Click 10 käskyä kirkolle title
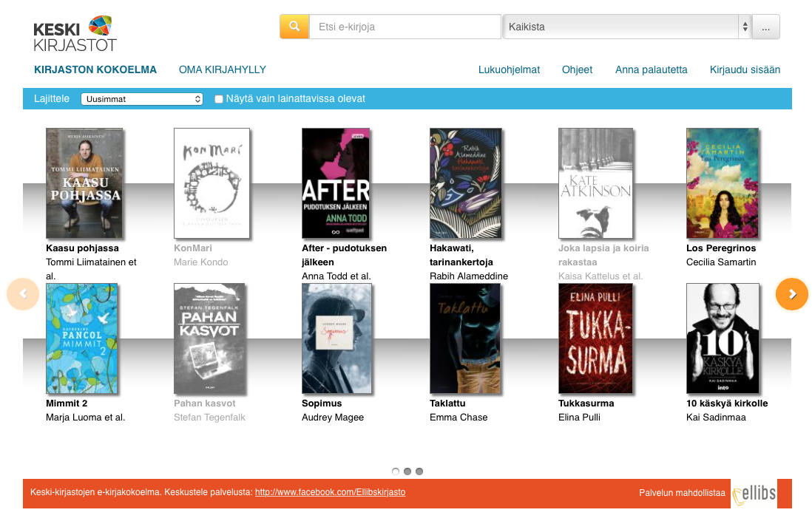 click(727, 403)
